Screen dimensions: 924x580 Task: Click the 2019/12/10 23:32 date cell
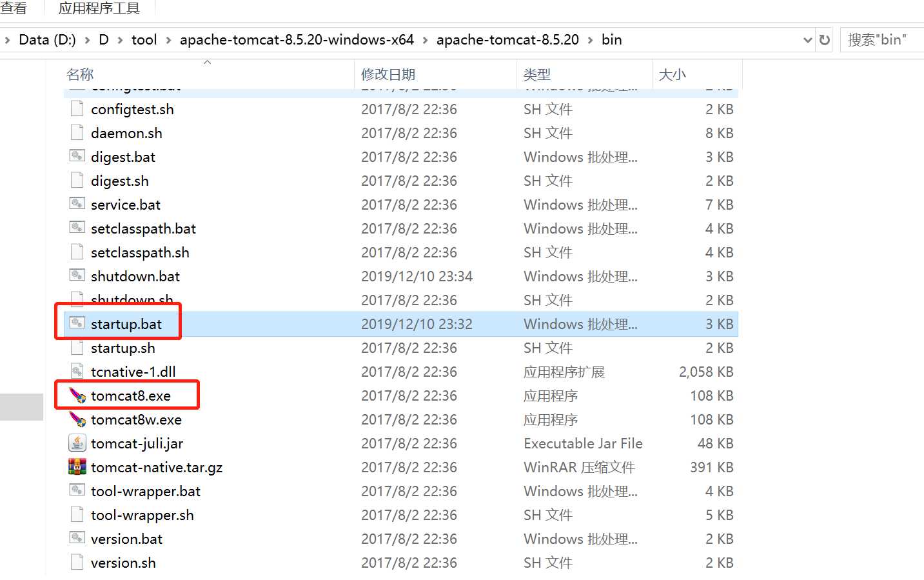click(x=417, y=324)
